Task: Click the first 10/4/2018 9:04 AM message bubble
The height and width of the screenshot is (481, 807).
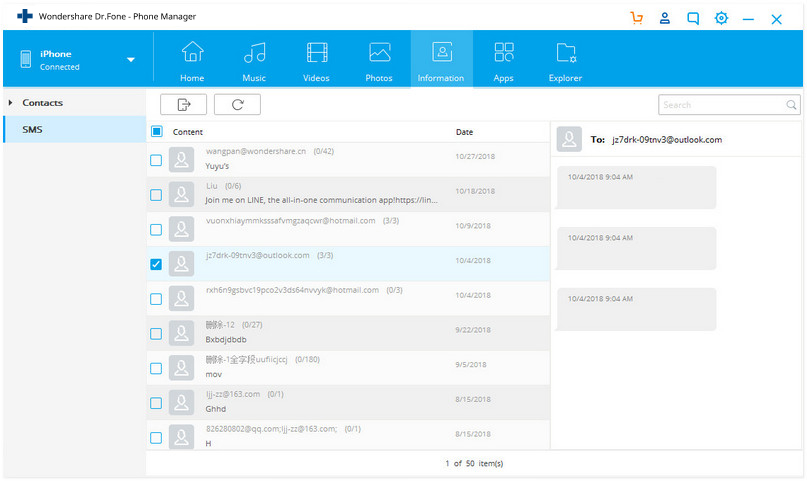Action: pyautogui.click(x=636, y=187)
